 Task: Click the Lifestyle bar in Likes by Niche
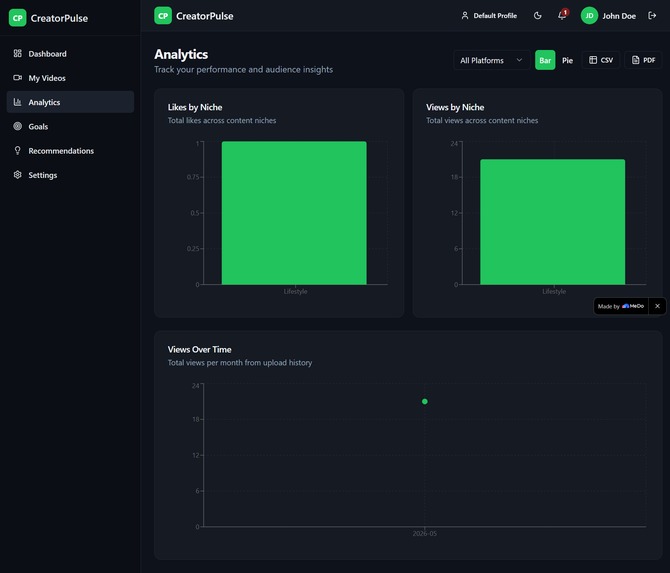294,213
